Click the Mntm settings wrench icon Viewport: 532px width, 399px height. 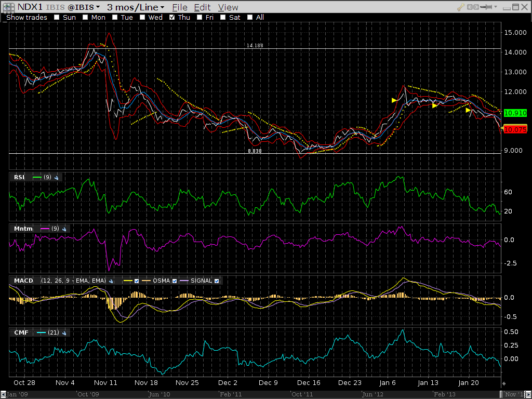[x=64, y=229]
